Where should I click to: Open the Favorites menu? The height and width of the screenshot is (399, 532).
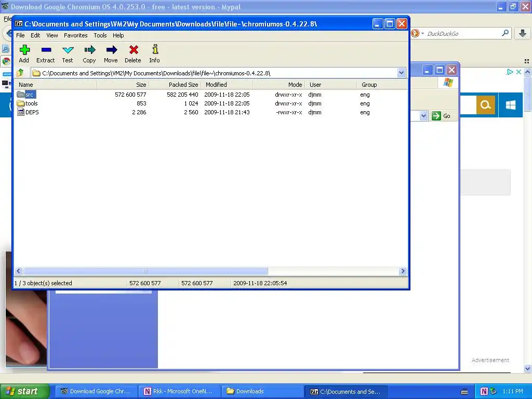click(x=76, y=35)
